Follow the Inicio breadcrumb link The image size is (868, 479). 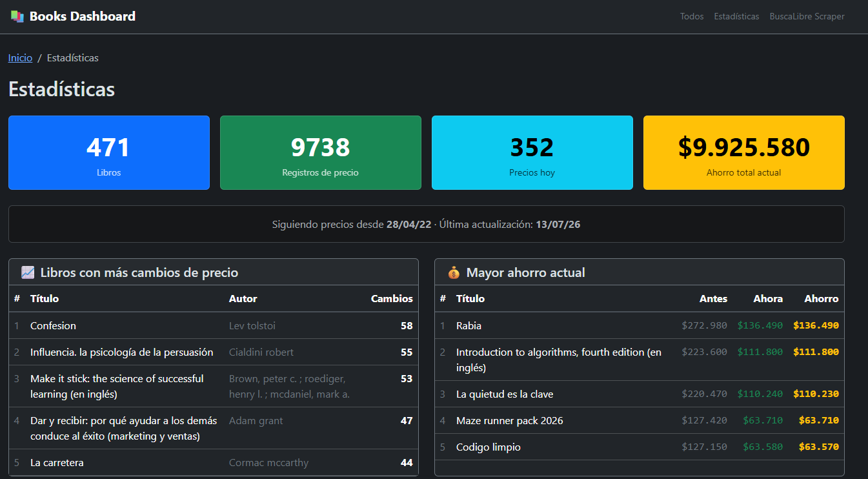20,58
